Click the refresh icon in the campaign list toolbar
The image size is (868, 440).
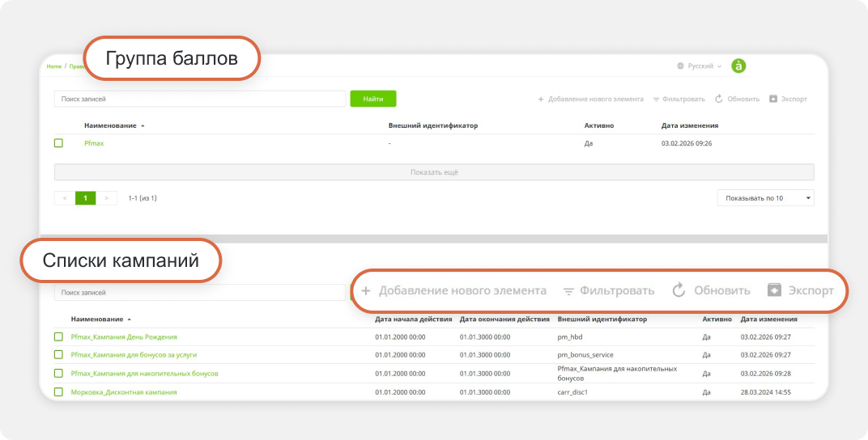679,290
